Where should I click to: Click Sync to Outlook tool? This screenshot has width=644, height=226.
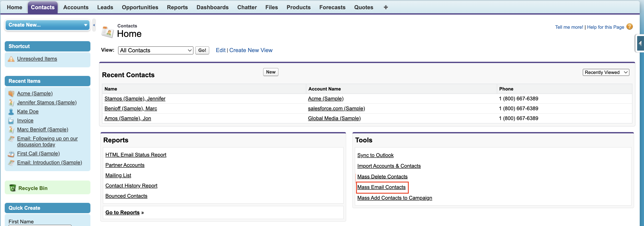375,155
